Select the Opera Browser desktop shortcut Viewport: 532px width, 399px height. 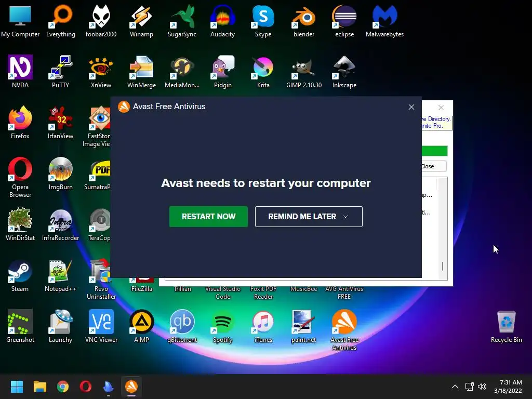pyautogui.click(x=20, y=178)
